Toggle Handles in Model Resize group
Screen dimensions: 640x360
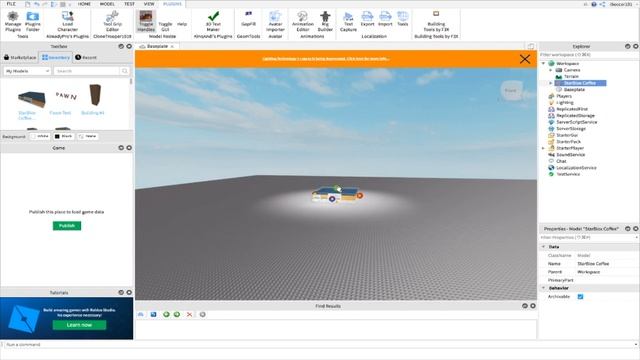click(146, 22)
